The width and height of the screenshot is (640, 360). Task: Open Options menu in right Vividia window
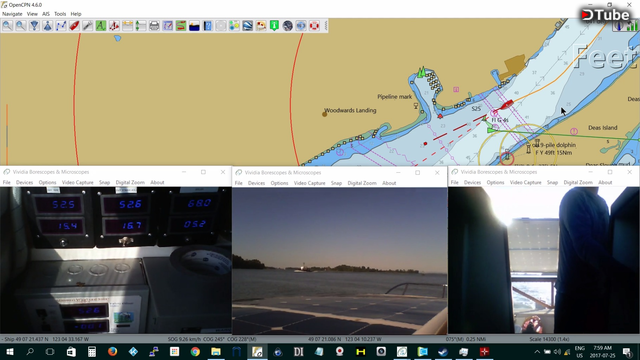(495, 182)
